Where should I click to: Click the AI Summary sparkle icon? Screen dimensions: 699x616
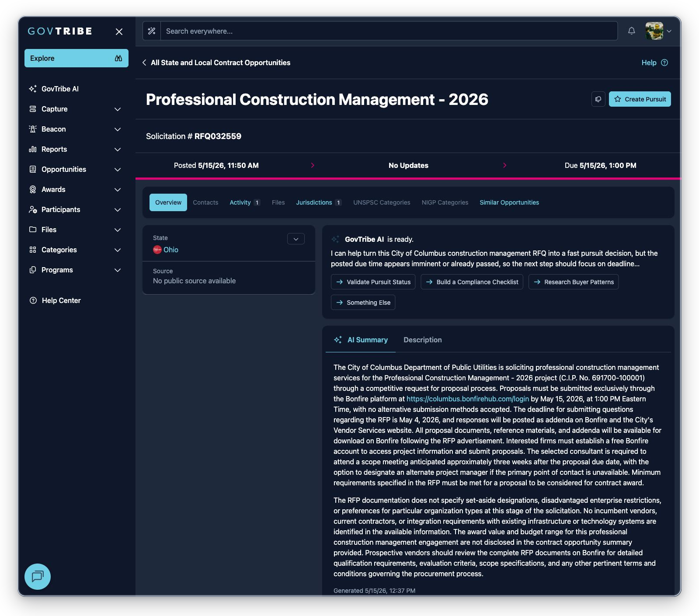pyautogui.click(x=338, y=340)
